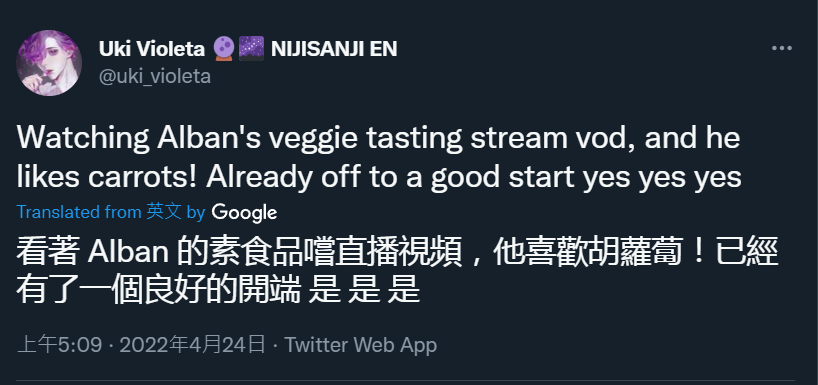Click the 上午5:09 timestamp
The width and height of the screenshot is (818, 385).
point(59,345)
